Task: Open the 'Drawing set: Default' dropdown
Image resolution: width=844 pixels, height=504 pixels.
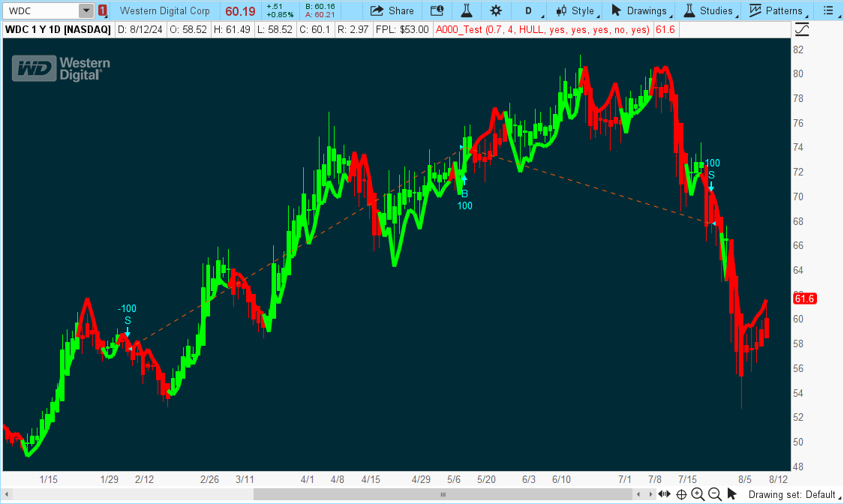Action: [x=793, y=494]
